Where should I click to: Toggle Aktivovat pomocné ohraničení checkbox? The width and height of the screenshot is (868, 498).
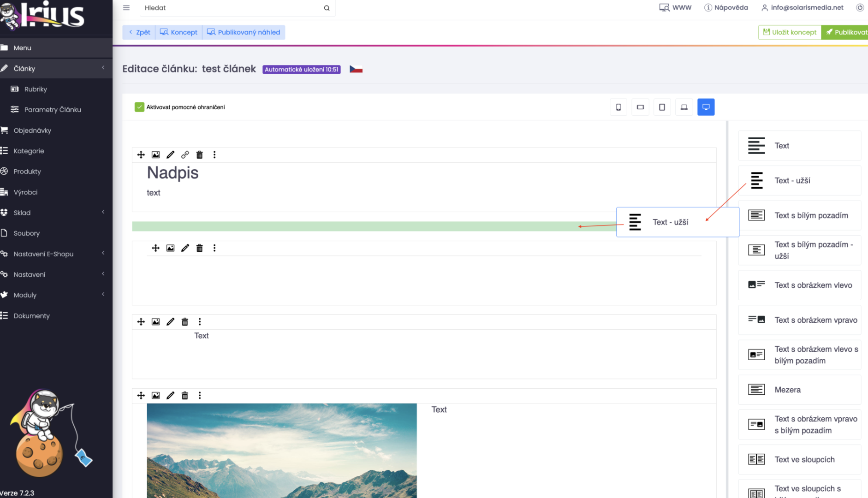[x=139, y=107]
